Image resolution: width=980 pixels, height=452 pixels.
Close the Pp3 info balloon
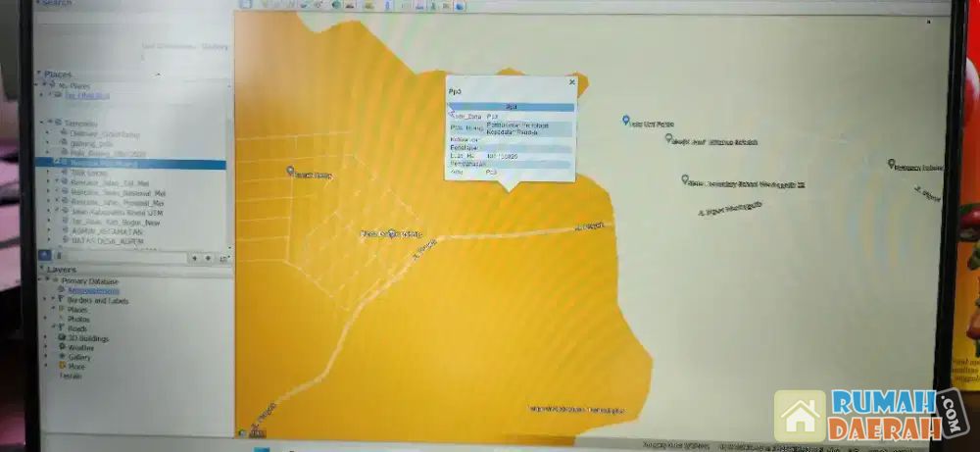572,82
